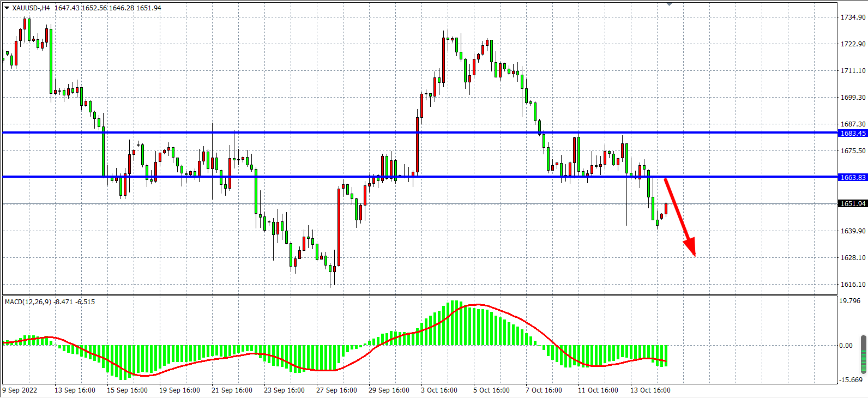The image size is (868, 398).
Task: Click the 1616.10 price axis label
Action: click(x=853, y=285)
